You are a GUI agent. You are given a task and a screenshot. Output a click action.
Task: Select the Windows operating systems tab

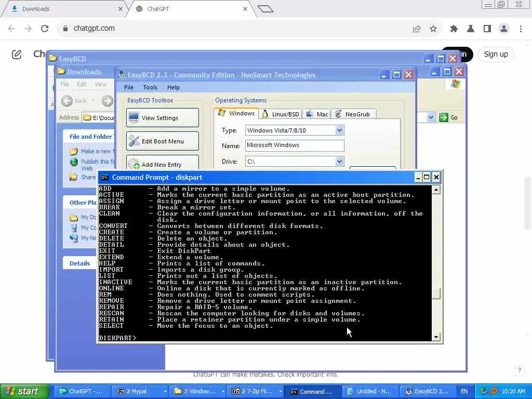(236, 113)
